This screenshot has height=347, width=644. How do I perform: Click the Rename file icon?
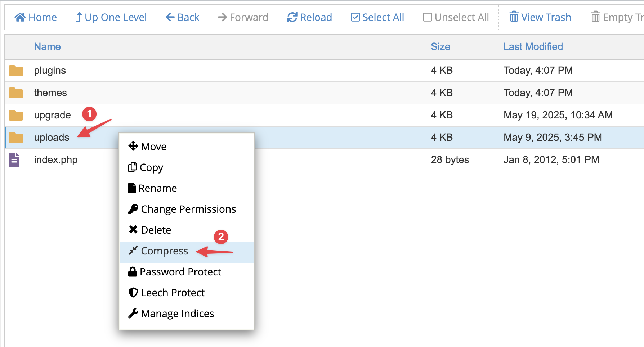(132, 188)
